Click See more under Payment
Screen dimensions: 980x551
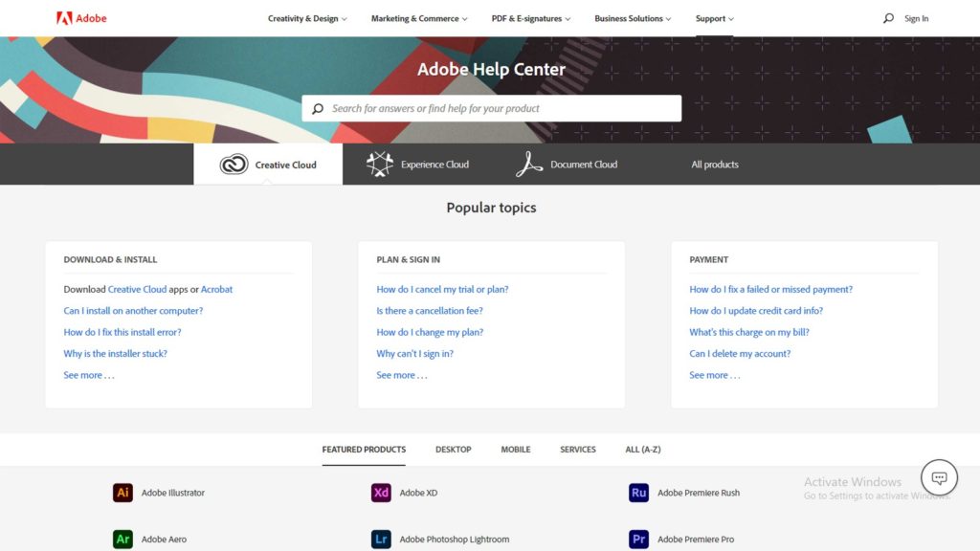(x=714, y=375)
